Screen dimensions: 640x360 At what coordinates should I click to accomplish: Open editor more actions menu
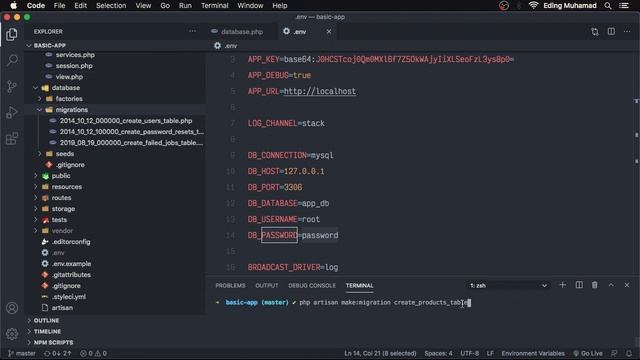[627, 31]
